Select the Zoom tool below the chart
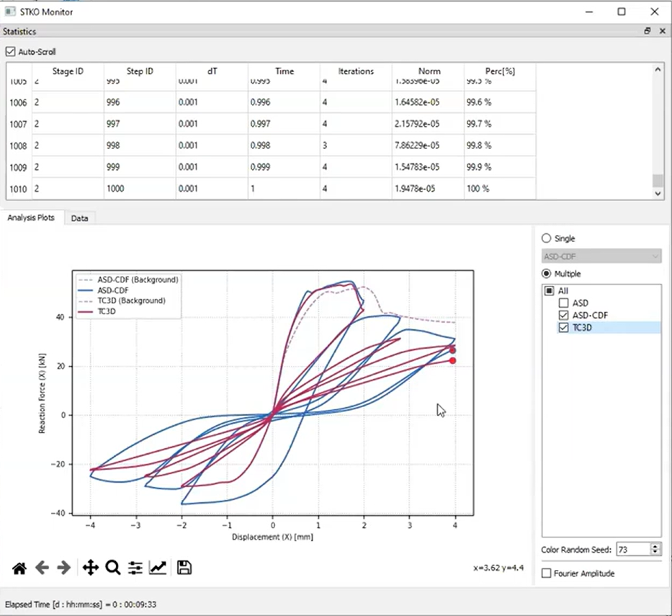 pos(112,568)
